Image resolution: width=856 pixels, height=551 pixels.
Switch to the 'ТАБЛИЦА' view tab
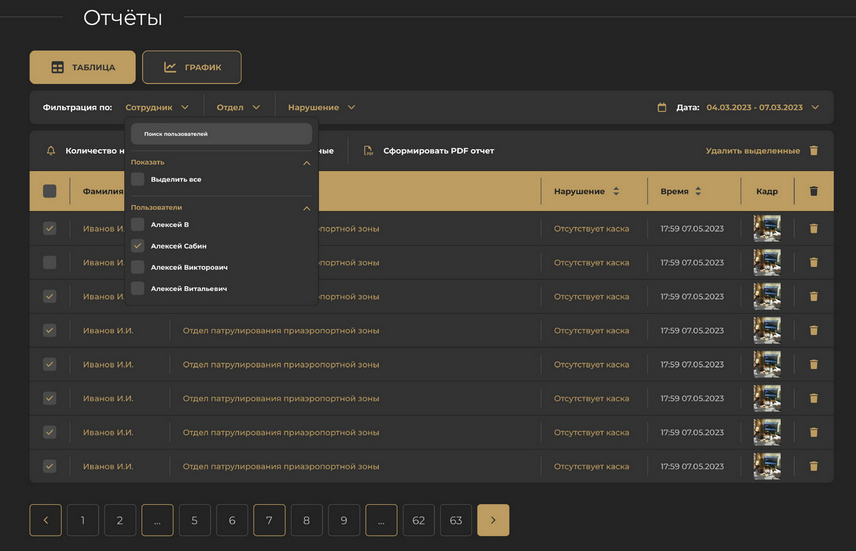83,67
